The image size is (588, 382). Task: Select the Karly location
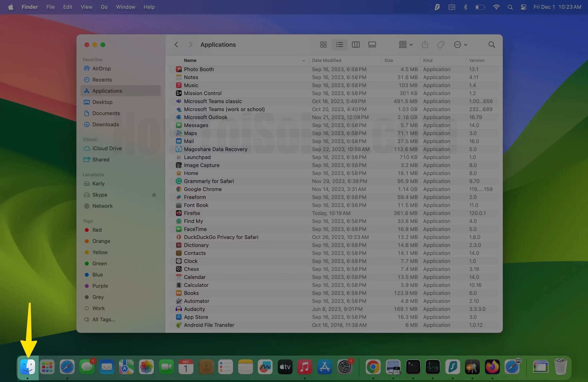121,184
